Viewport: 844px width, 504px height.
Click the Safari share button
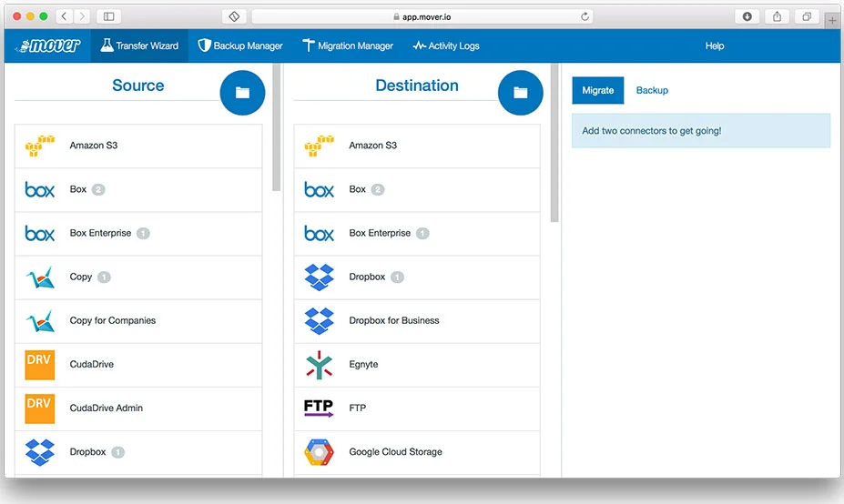(x=777, y=16)
